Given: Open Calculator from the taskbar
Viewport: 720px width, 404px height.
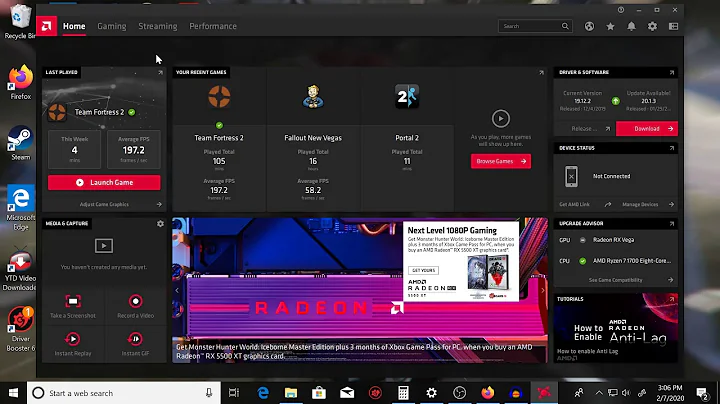Looking at the screenshot, I should (403, 393).
